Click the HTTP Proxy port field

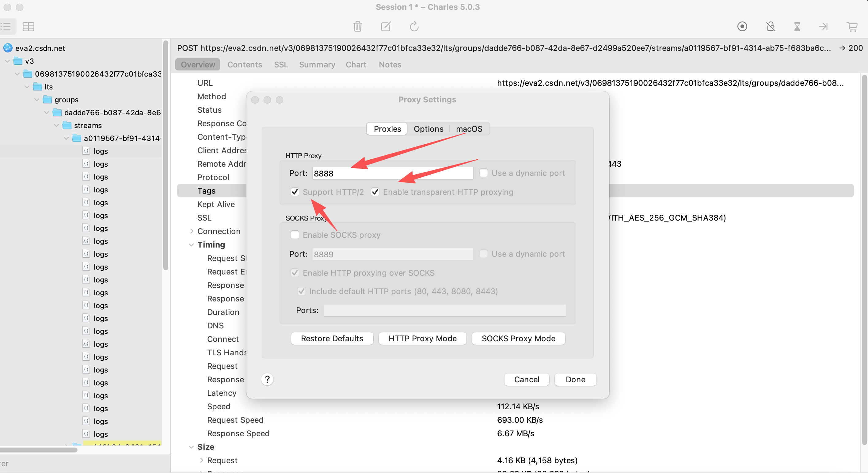click(x=392, y=173)
